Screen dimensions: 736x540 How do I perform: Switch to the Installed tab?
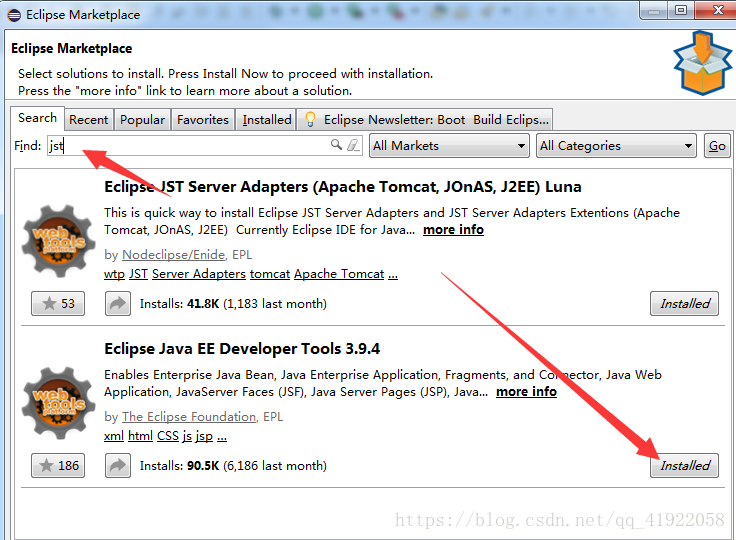tap(267, 120)
